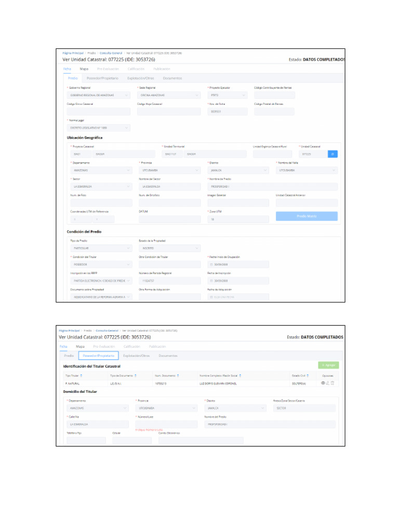Click Código Único Catastral field
This screenshot has width=399, height=532.
(x=98, y=112)
